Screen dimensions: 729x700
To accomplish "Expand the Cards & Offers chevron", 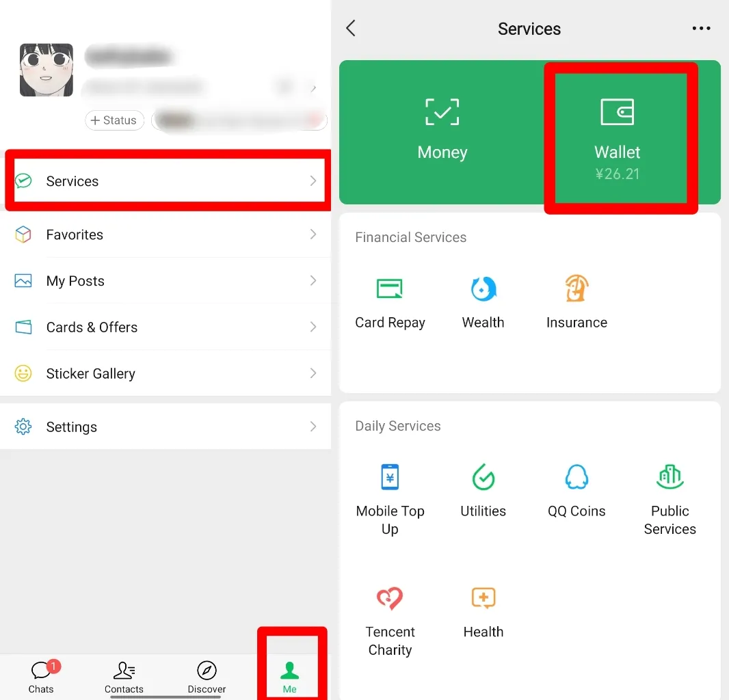I will (x=313, y=327).
